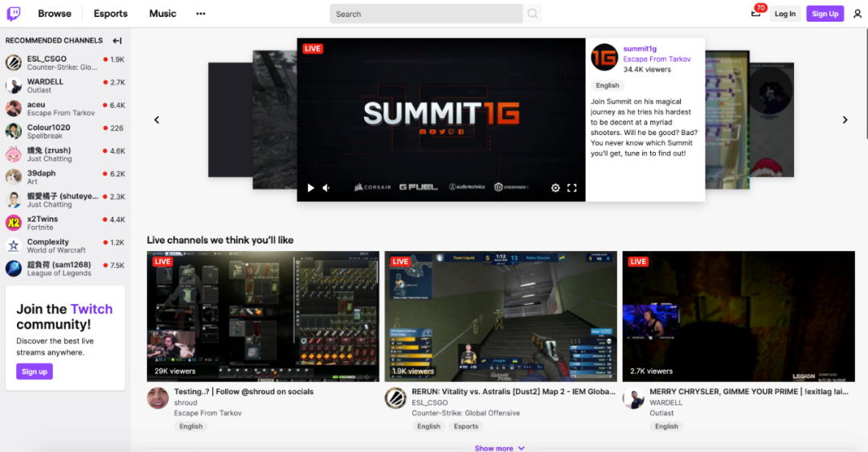Open the Browse page
The image size is (868, 452).
click(x=55, y=14)
